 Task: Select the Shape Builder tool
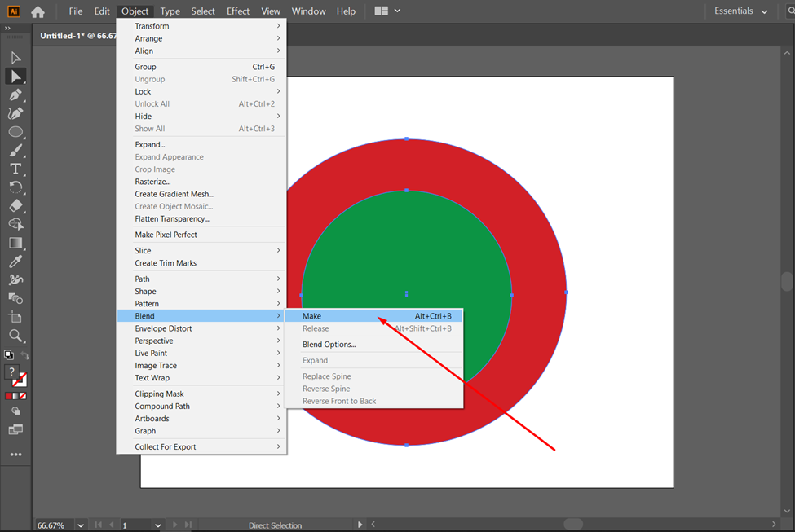pyautogui.click(x=15, y=224)
